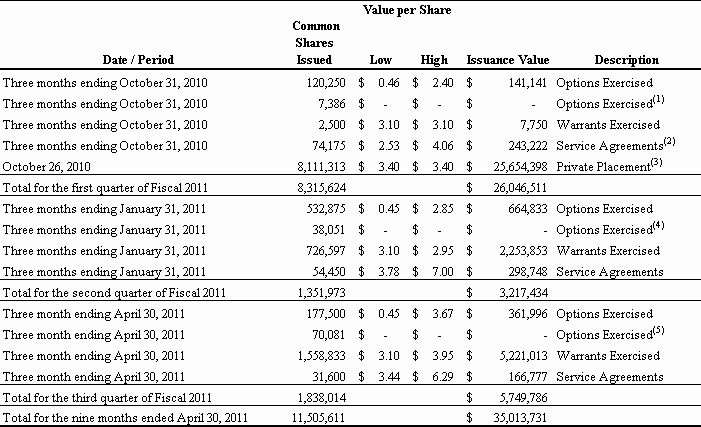Viewport: 701px width, 427px height.
Task: Select the Common Shares Issued header
Action: pyautogui.click(x=319, y=42)
